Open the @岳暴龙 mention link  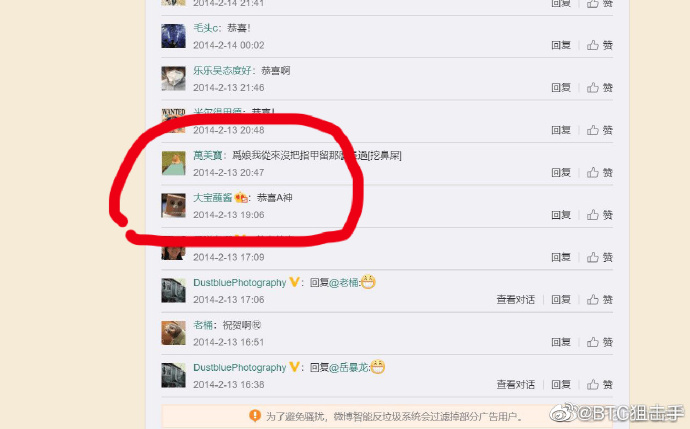[349, 367]
